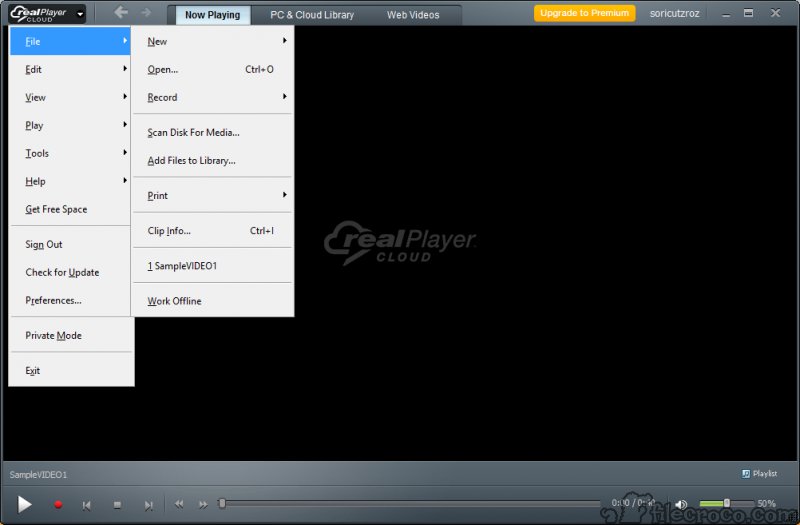Viewport: 800px width, 525px height.
Task: Expand the Play submenu
Action: coord(70,126)
